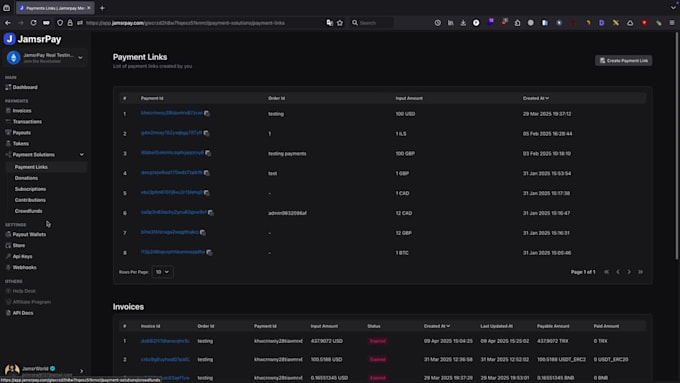Sort payment links by Created At
The height and width of the screenshot is (383, 680).
pyautogui.click(x=536, y=98)
